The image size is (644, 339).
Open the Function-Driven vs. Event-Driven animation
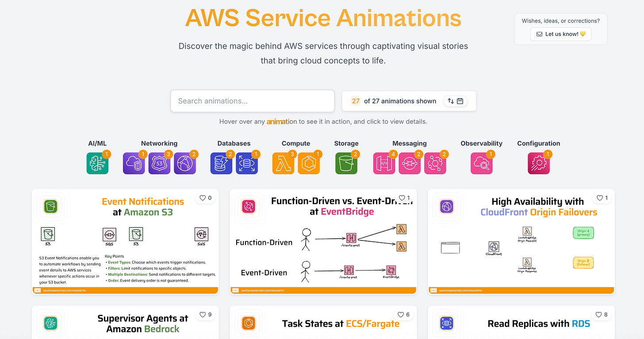[323, 241]
